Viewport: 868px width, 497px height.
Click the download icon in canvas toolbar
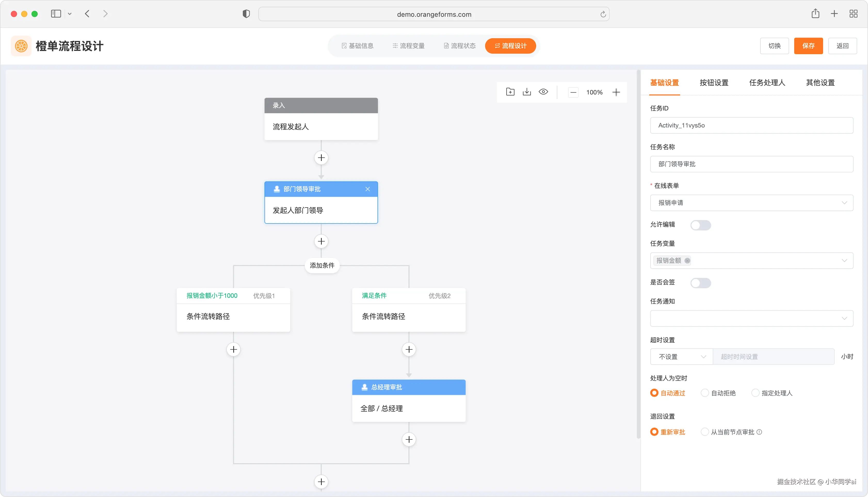tap(527, 92)
